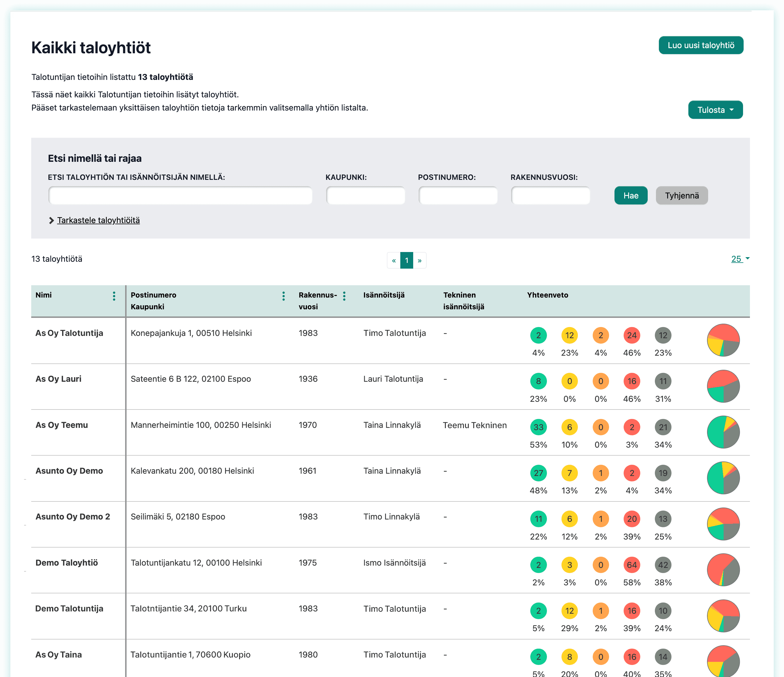
Task: Open Postinumero column three-dot menu
Action: pos(283,296)
